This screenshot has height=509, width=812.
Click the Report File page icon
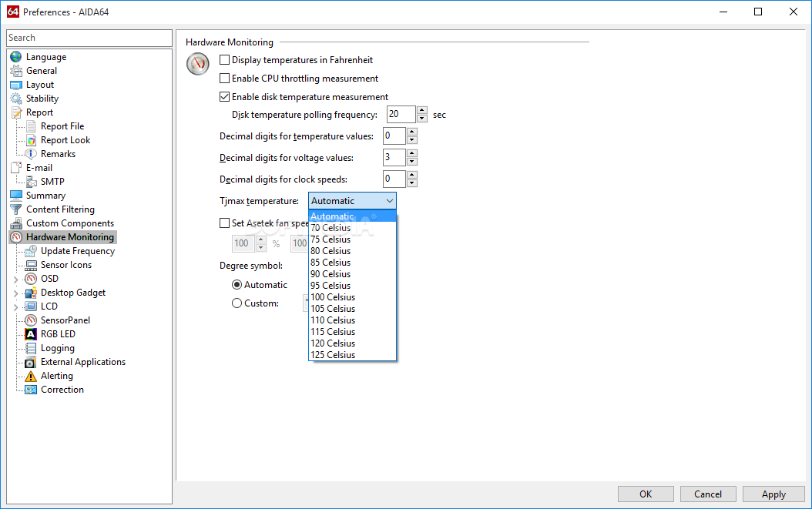(31, 126)
